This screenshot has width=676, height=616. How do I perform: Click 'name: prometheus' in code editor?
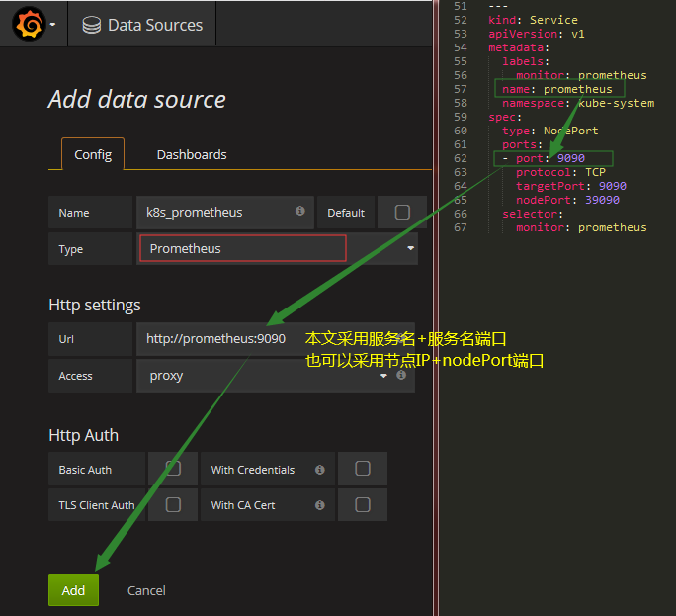557,89
